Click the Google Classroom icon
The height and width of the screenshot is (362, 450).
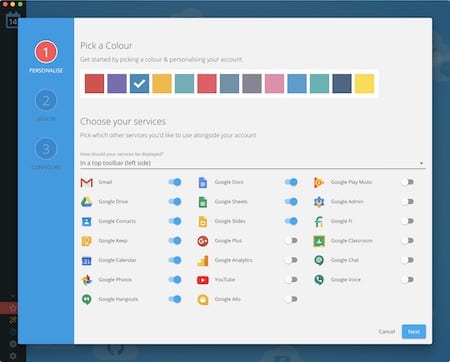point(319,241)
